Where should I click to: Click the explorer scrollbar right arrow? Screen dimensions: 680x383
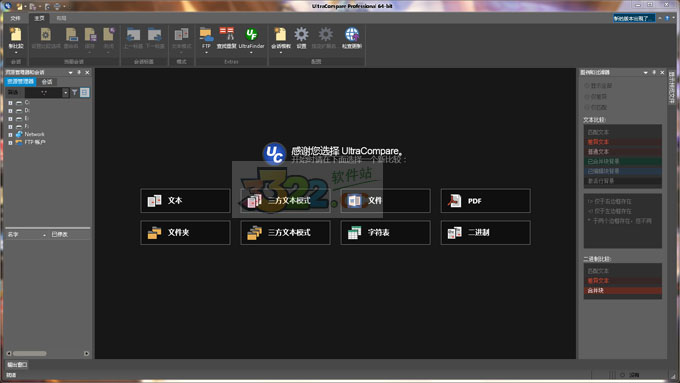point(86,354)
